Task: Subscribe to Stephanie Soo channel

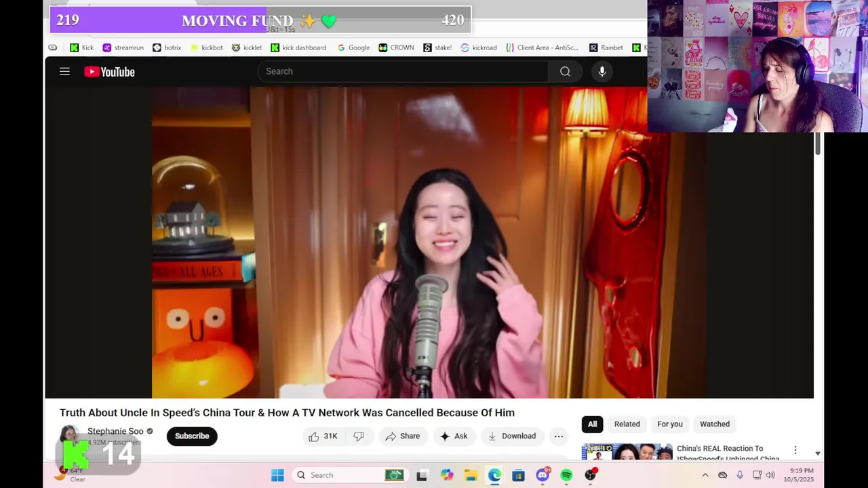Action: click(192, 436)
